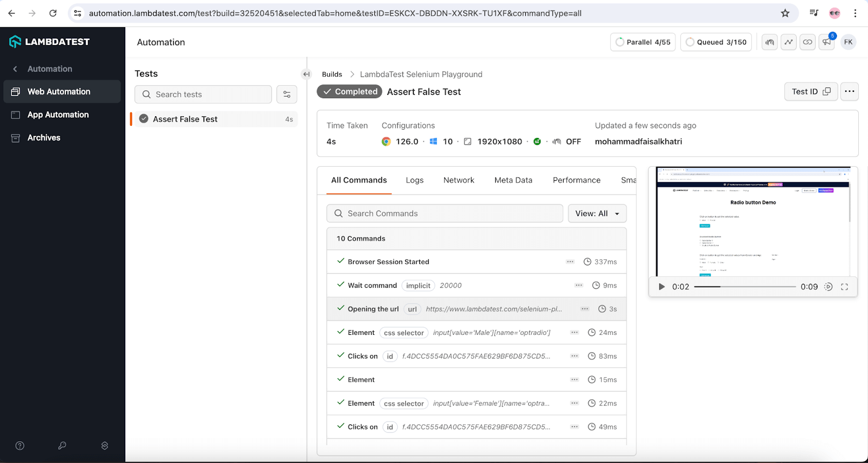Open the three-dot more options menu
Viewport: 868px width, 463px height.
click(x=849, y=92)
